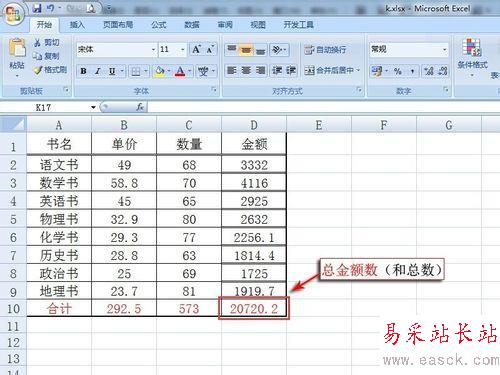The image size is (500, 375).
Task: Increase decimal places
Action: 428,71
